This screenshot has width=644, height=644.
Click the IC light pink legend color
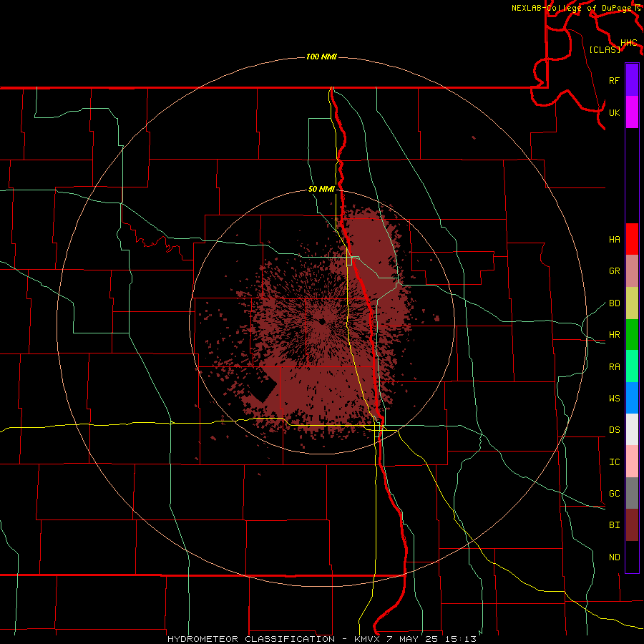(x=632, y=462)
